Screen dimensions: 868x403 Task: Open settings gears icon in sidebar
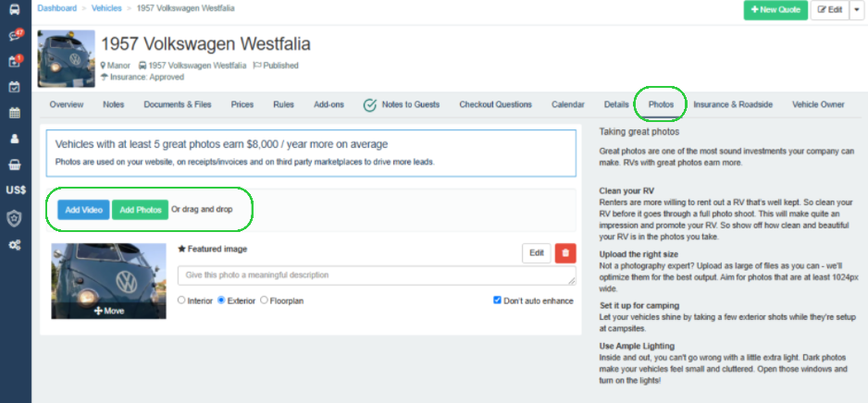[15, 244]
